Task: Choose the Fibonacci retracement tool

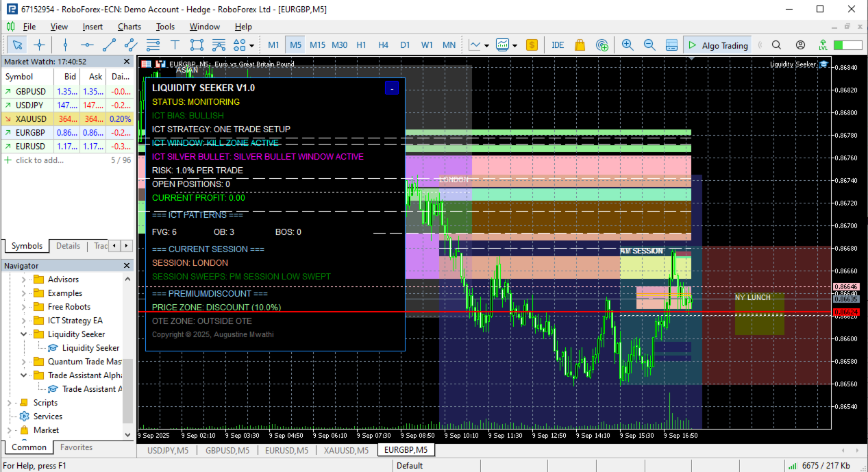Action: [x=153, y=45]
